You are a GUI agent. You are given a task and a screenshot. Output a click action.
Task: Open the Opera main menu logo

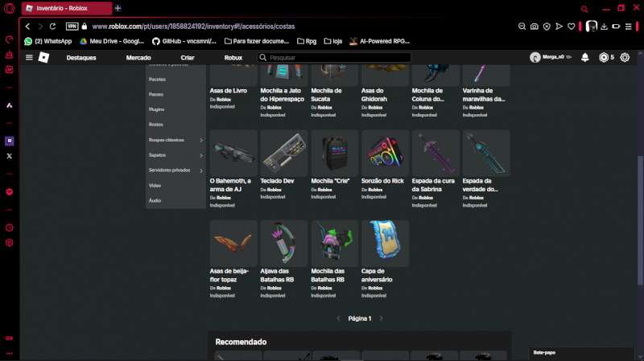[9, 8]
